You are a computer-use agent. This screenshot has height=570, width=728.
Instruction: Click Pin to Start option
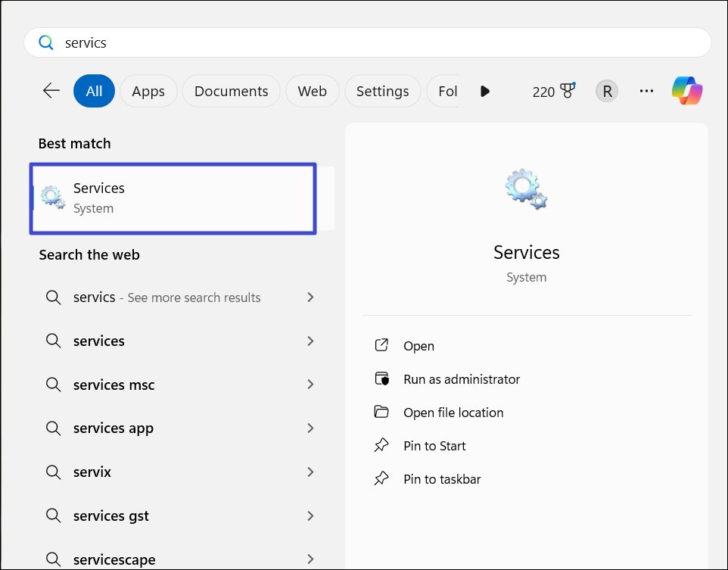pyautogui.click(x=434, y=446)
